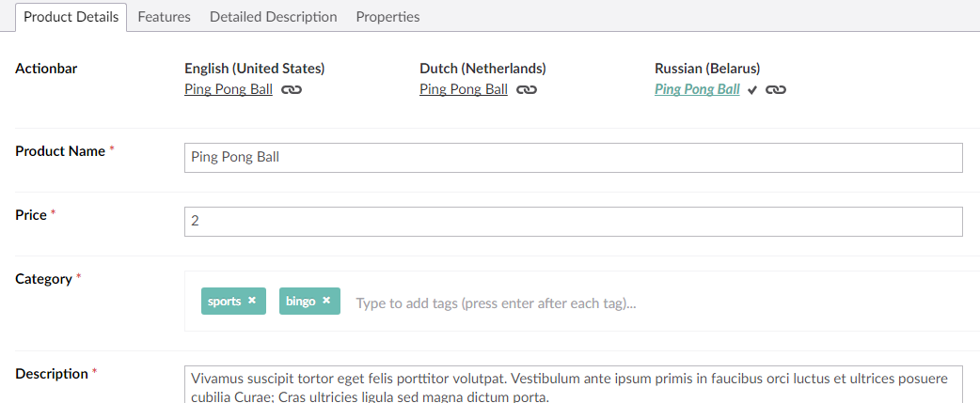The image size is (980, 403).
Task: Go to the Properties tab
Action: [x=387, y=17]
